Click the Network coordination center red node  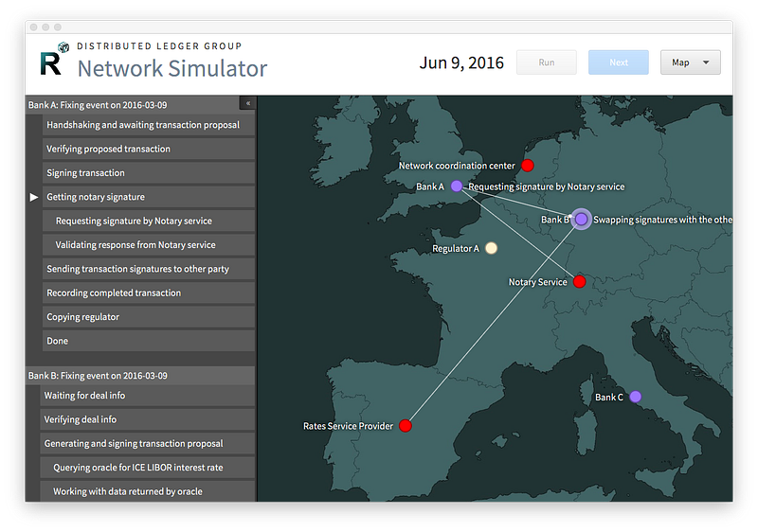(x=528, y=166)
